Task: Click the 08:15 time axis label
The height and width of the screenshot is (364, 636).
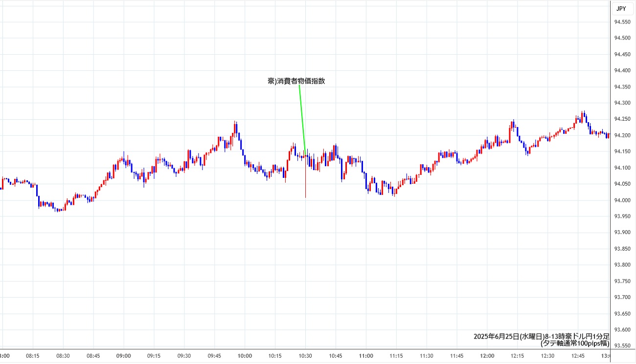Action: click(33, 356)
